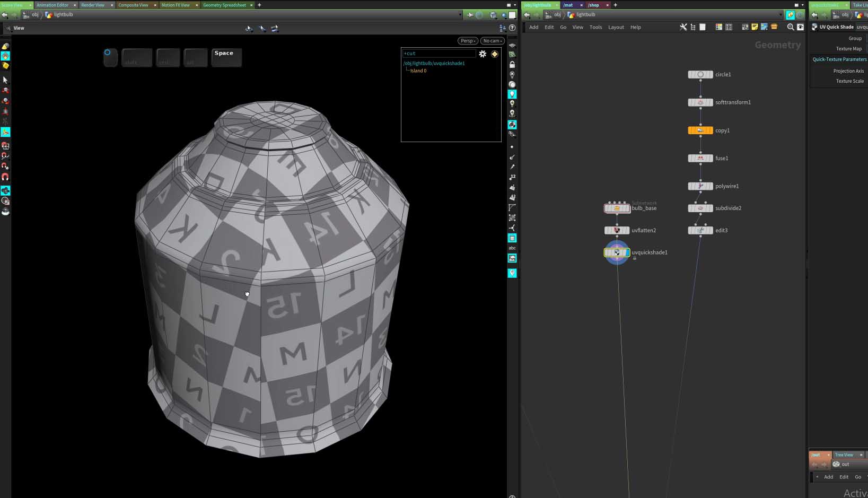The image size is (868, 498).
Task: Toggle the pin button on the network pane
Action: [x=790, y=15]
